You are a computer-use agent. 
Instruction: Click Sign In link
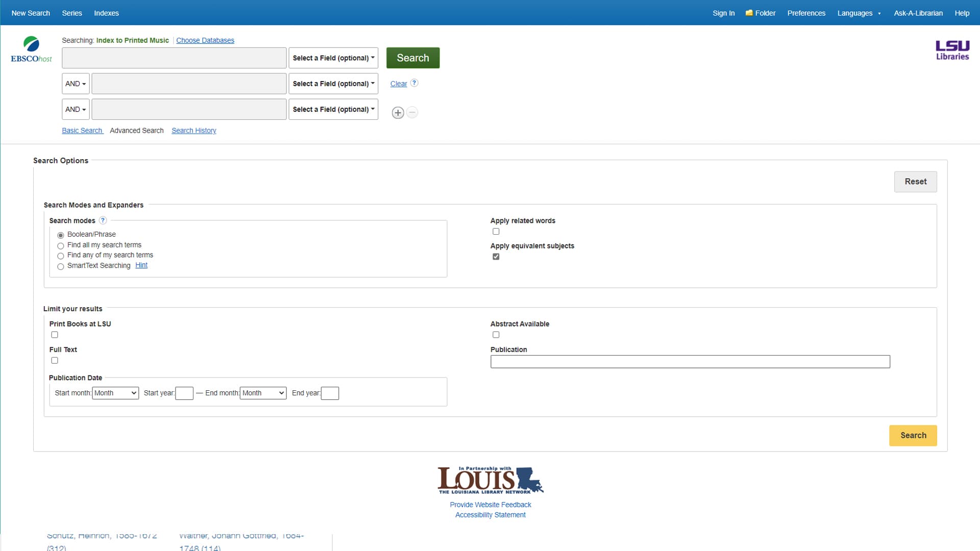point(723,13)
